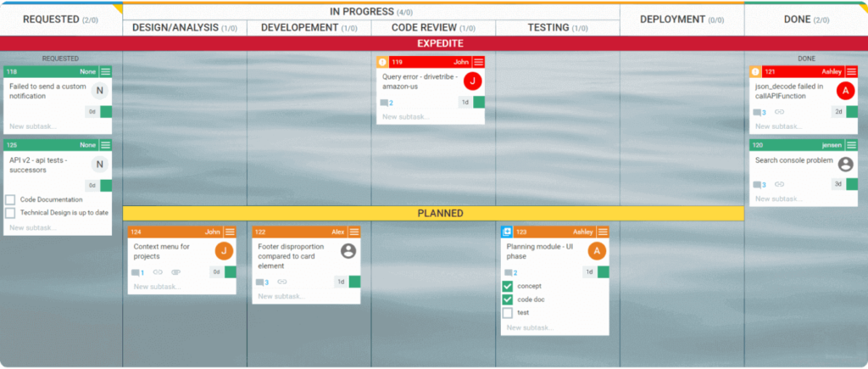The width and height of the screenshot is (868, 369).
Task: Open the hamburger menu on card 122
Action: (354, 232)
